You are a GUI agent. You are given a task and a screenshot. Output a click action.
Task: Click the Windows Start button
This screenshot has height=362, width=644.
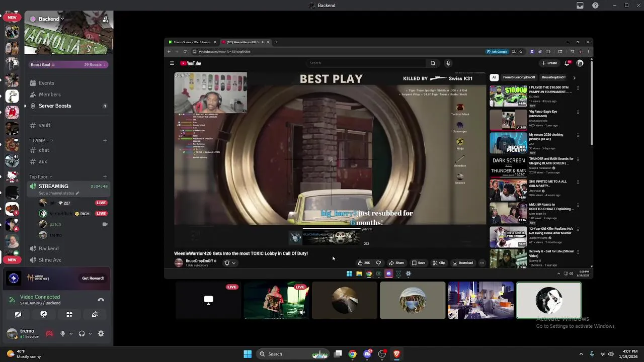pyautogui.click(x=248, y=354)
